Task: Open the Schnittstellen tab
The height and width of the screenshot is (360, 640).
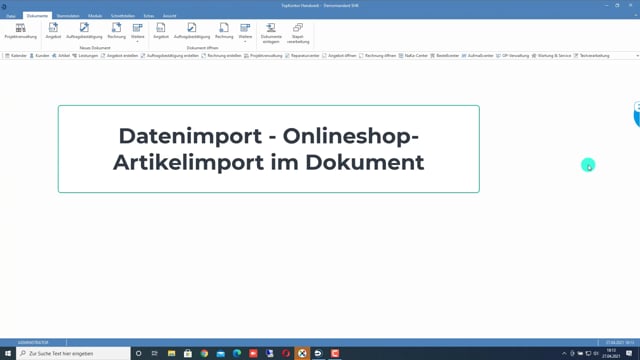Action: click(x=123, y=16)
